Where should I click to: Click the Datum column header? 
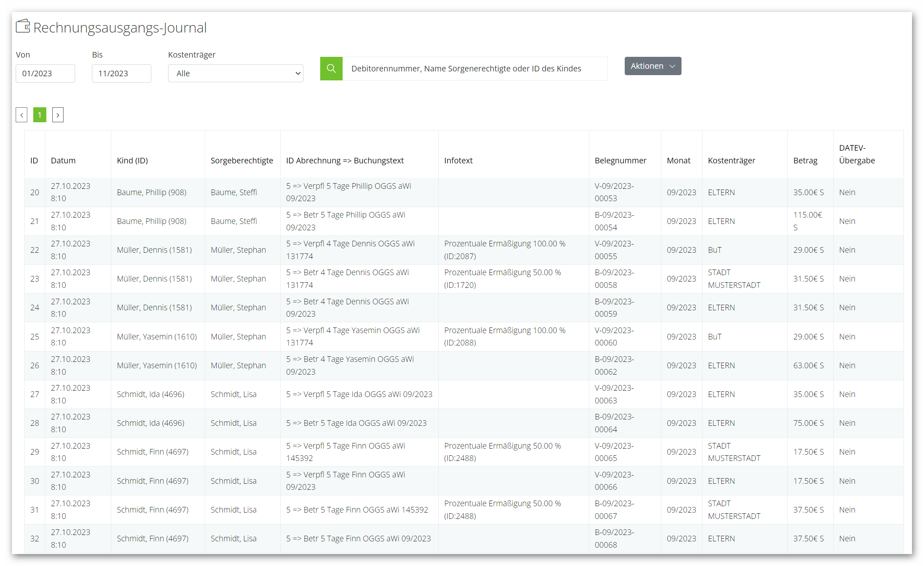tap(63, 161)
